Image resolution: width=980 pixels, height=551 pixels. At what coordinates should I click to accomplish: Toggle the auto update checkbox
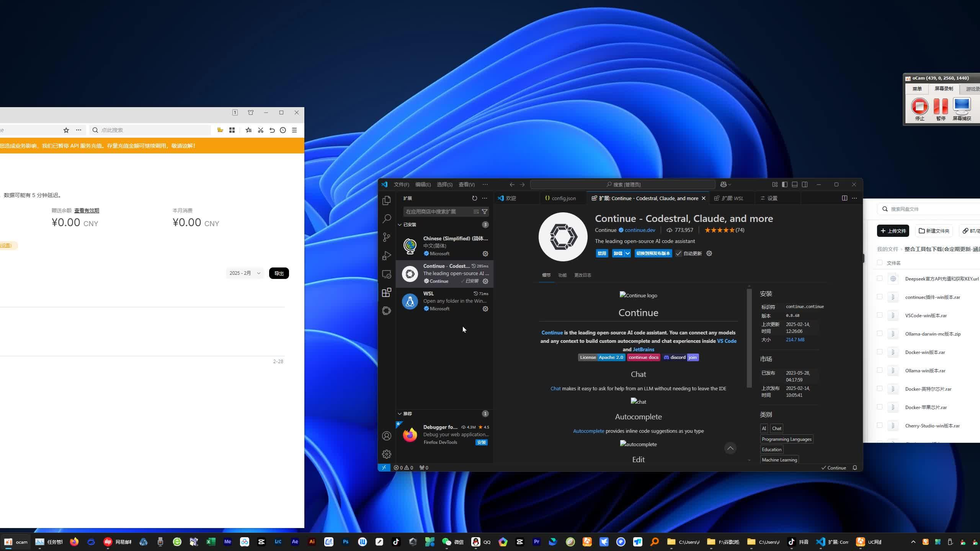(678, 253)
